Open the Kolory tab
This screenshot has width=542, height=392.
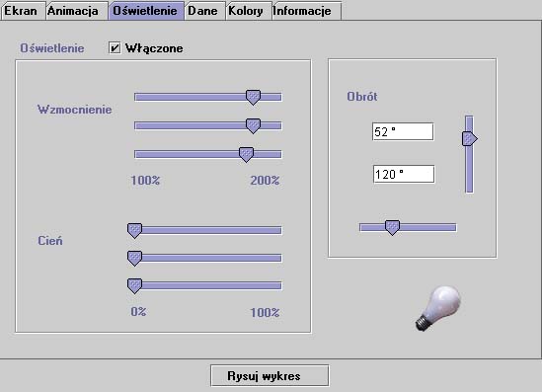pyautogui.click(x=249, y=11)
